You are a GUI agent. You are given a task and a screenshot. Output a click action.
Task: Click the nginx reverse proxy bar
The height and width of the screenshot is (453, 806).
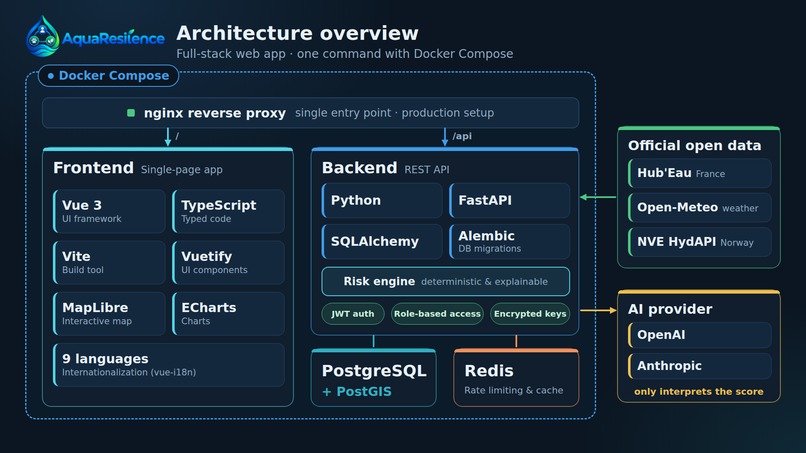[310, 113]
